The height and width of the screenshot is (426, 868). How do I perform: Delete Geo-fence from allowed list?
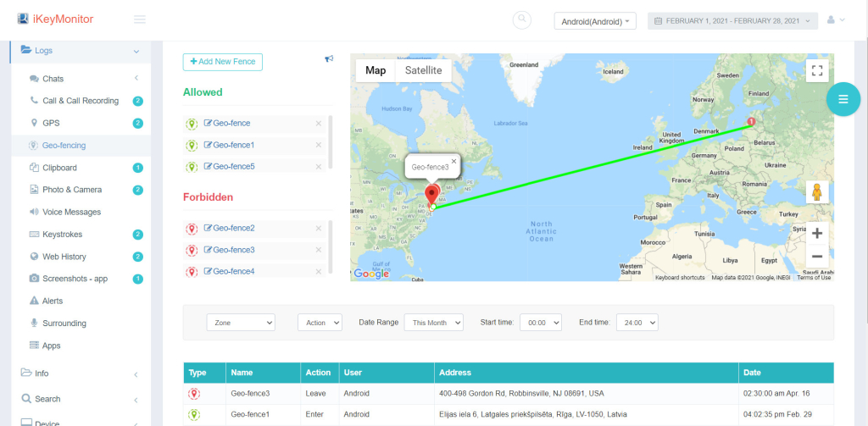(x=319, y=124)
